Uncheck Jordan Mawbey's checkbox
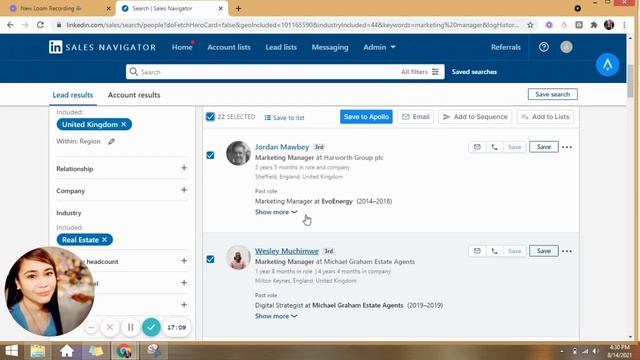This screenshot has height=360, width=640. coord(210,155)
